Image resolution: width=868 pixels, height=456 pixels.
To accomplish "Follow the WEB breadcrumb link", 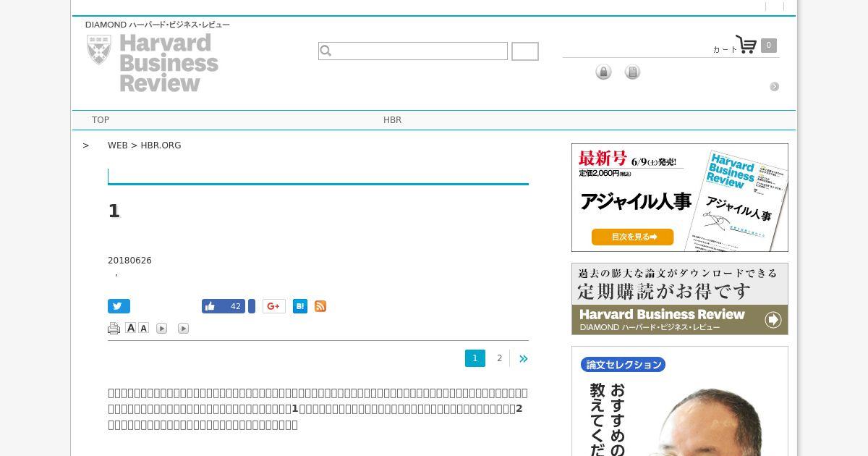I will coord(117,145).
